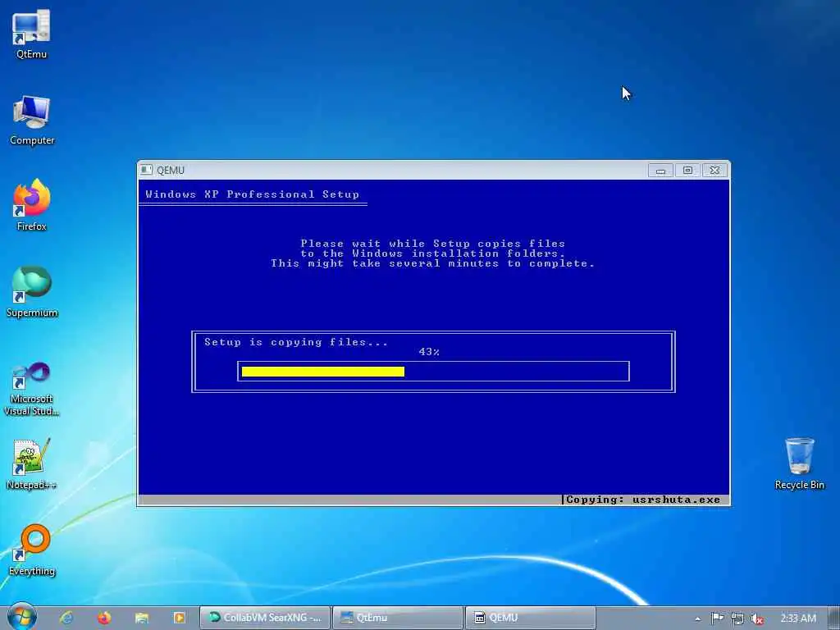Open the Computer desktop icon
This screenshot has height=630, width=840.
[x=32, y=120]
